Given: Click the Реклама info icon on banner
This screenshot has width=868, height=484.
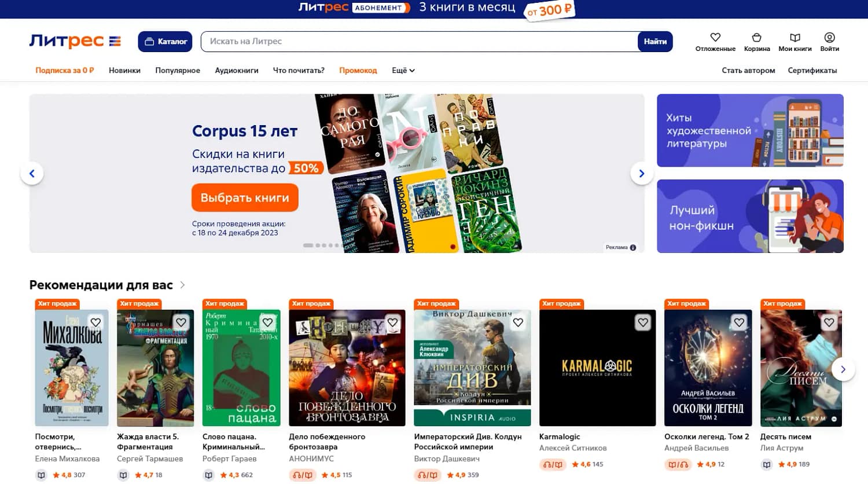Looking at the screenshot, I should pos(633,247).
